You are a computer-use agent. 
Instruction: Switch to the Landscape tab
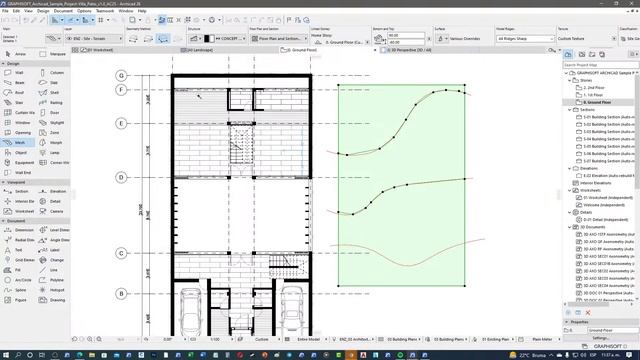(x=200, y=50)
